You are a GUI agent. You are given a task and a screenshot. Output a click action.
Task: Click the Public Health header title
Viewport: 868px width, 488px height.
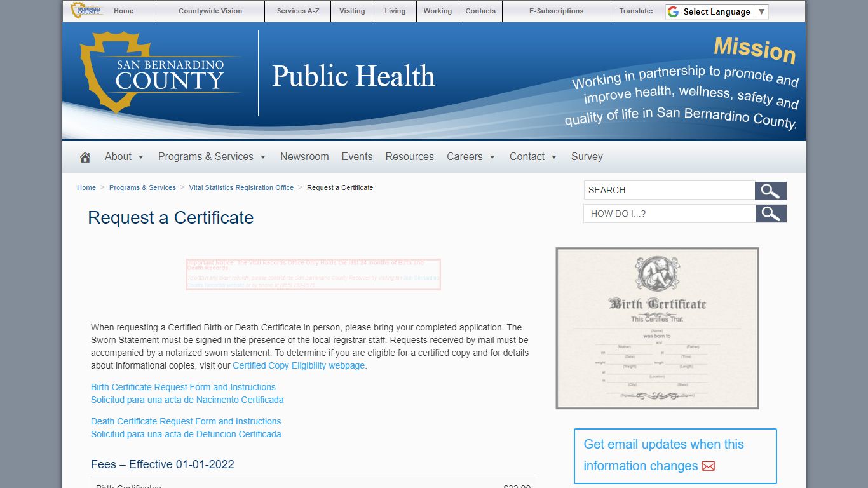pos(353,76)
